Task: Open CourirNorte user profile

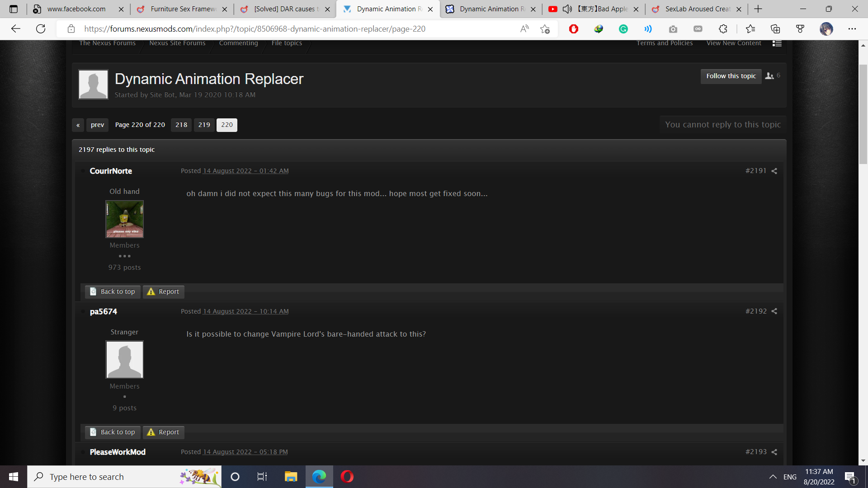Action: pyautogui.click(x=111, y=171)
